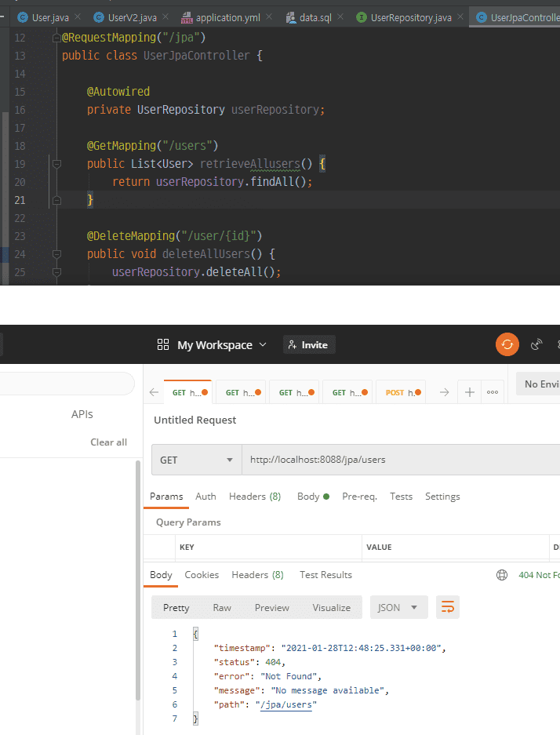Click the network globe icon beside status
560x735 pixels.
pyautogui.click(x=502, y=575)
